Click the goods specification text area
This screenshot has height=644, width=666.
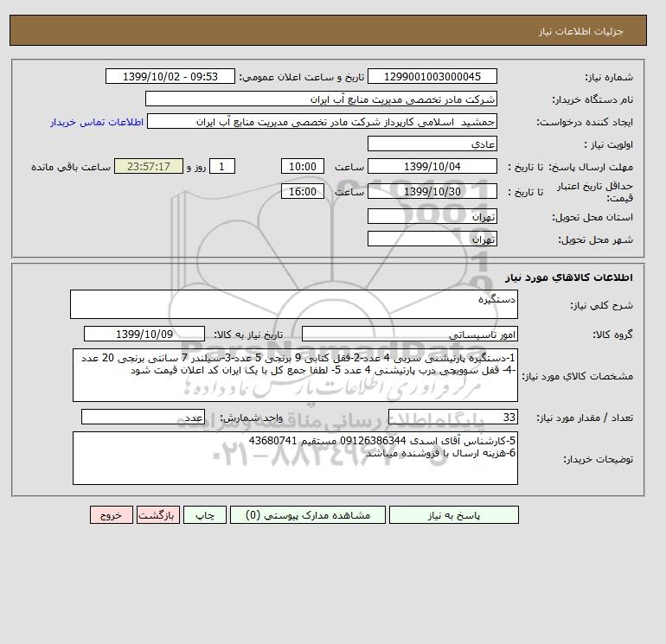click(295, 375)
